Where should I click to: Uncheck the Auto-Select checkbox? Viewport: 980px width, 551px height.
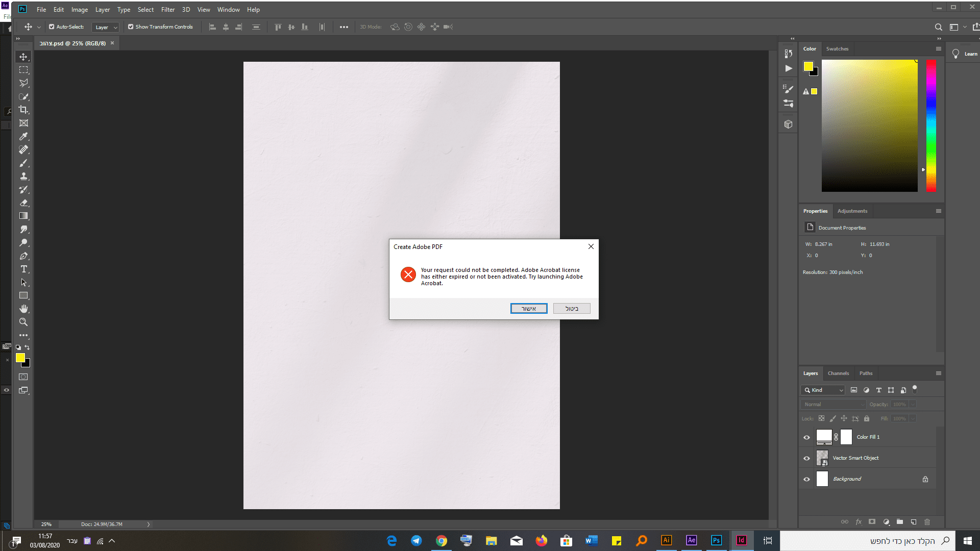tap(52, 27)
